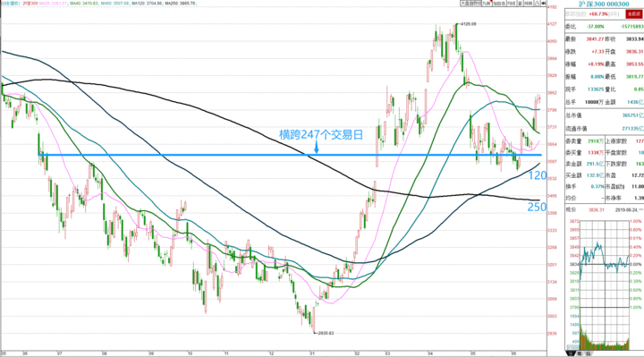Click the 最低 value 3819.77
The width and height of the screenshot is (644, 357).
[x=635, y=77]
